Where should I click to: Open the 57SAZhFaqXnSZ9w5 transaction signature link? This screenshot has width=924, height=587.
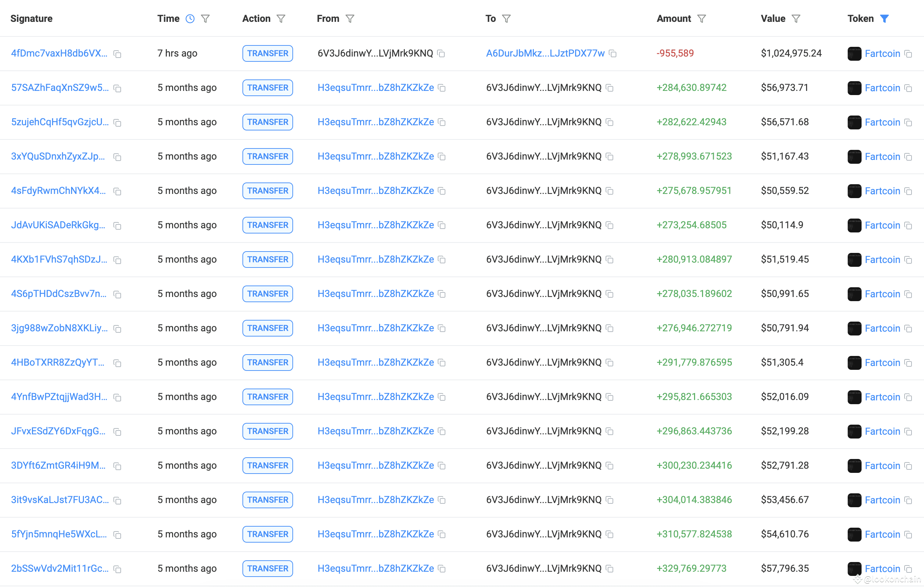59,88
